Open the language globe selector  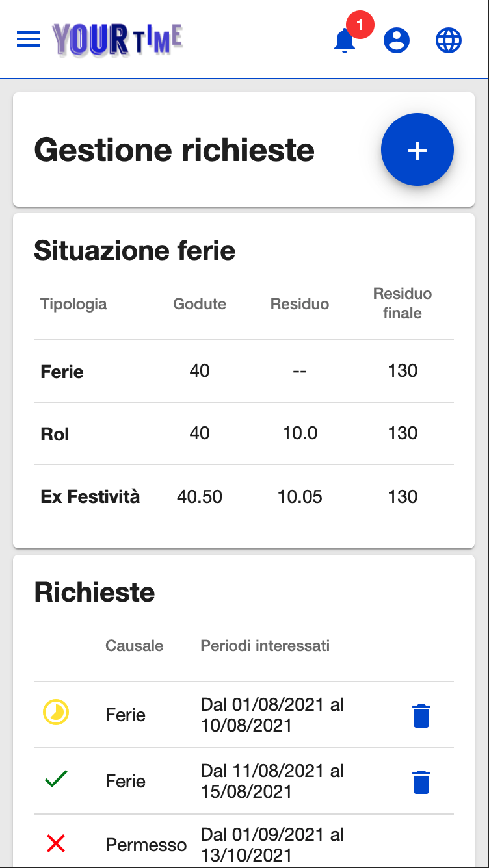click(x=449, y=40)
